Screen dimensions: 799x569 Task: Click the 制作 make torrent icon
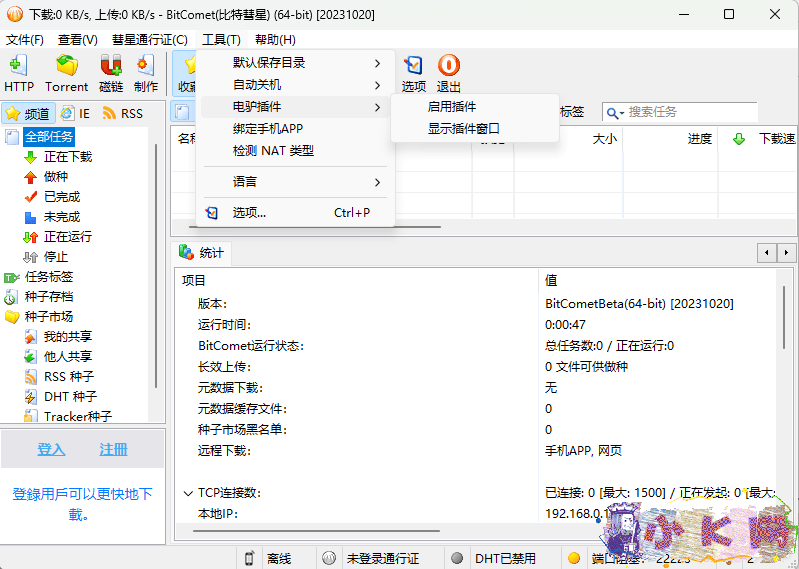tap(146, 74)
